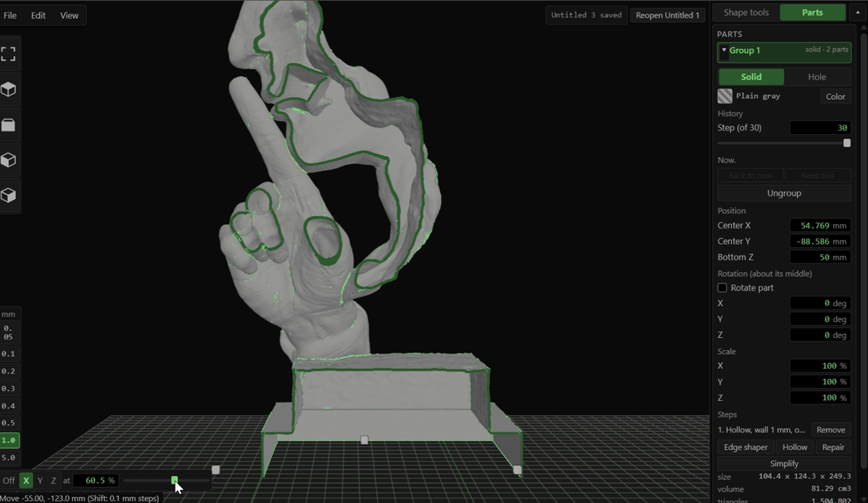The image size is (868, 503).
Task: Click the Ungroup button
Action: 784,193
